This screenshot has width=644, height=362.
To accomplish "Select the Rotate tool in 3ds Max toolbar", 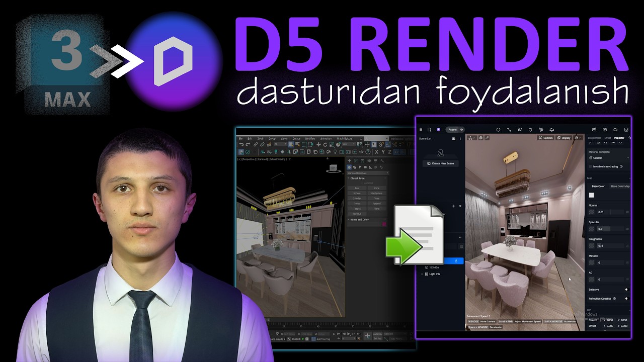I will point(325,144).
